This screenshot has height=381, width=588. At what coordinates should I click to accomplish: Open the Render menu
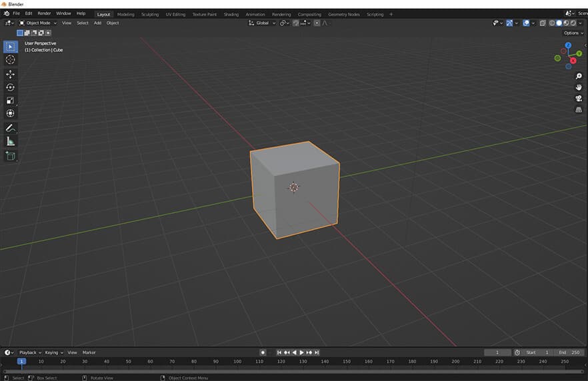(44, 13)
